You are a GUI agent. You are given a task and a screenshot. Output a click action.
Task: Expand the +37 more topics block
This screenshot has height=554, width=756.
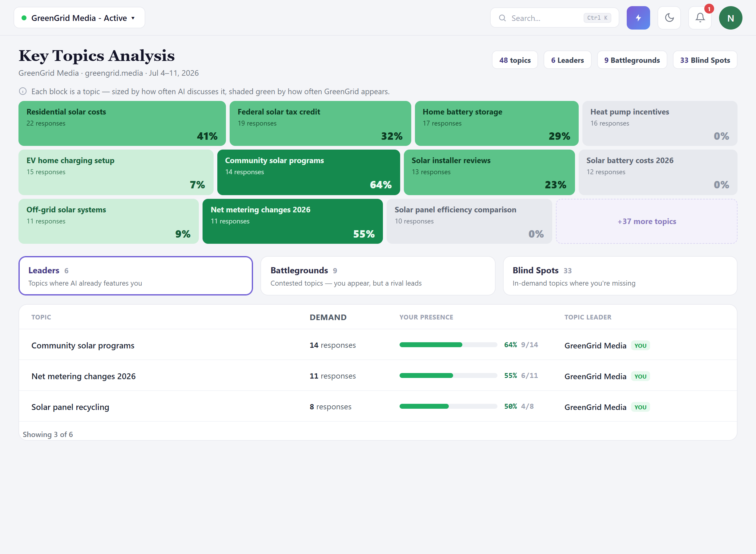pyautogui.click(x=646, y=221)
